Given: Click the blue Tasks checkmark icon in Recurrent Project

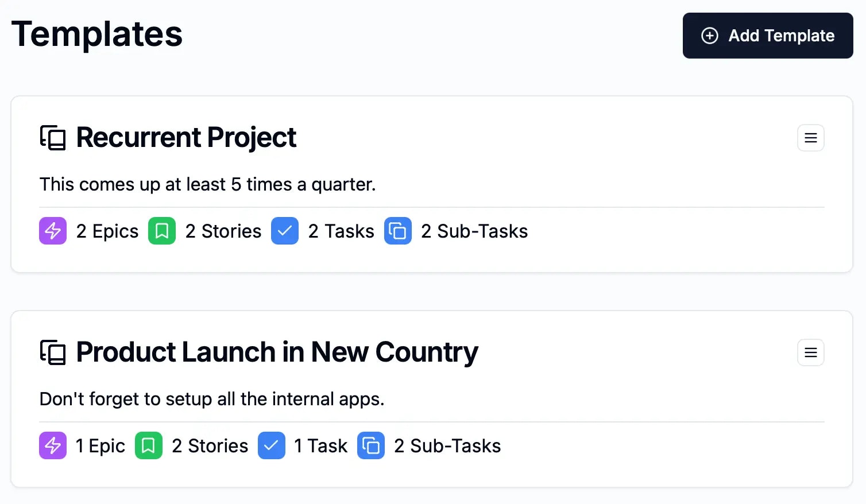Looking at the screenshot, I should pyautogui.click(x=285, y=231).
